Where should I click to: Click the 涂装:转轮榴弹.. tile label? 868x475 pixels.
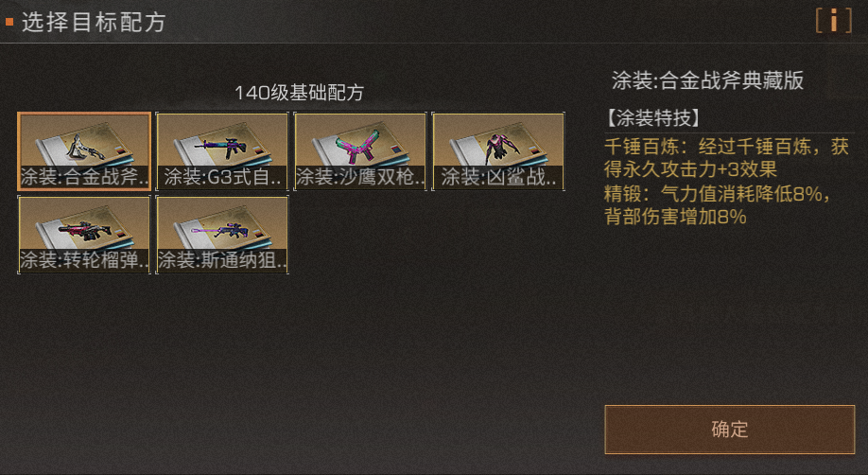pyautogui.click(x=84, y=260)
